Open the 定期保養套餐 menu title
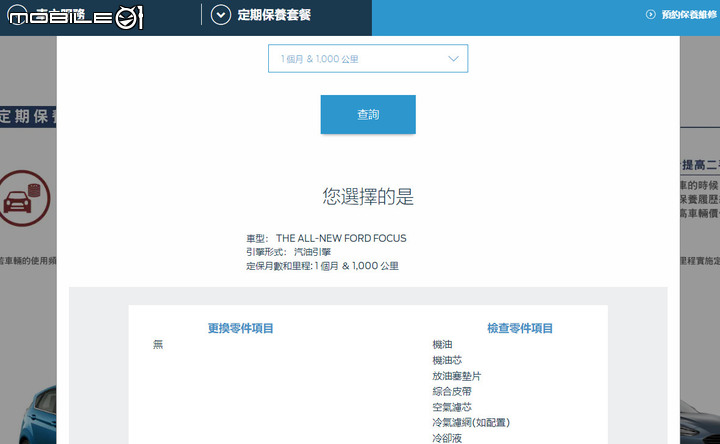720x444 pixels. point(274,15)
